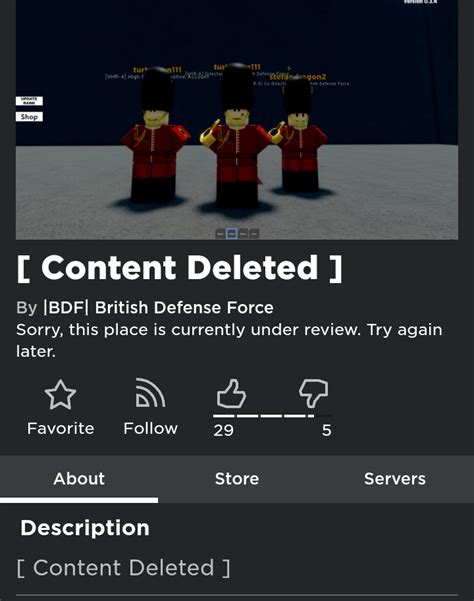Click the Favorite text label

61,429
